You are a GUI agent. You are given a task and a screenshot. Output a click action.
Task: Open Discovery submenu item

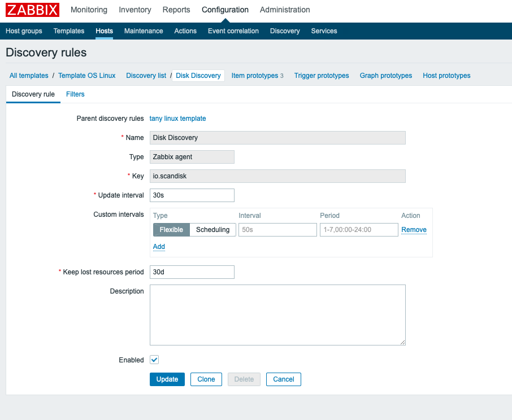point(285,31)
